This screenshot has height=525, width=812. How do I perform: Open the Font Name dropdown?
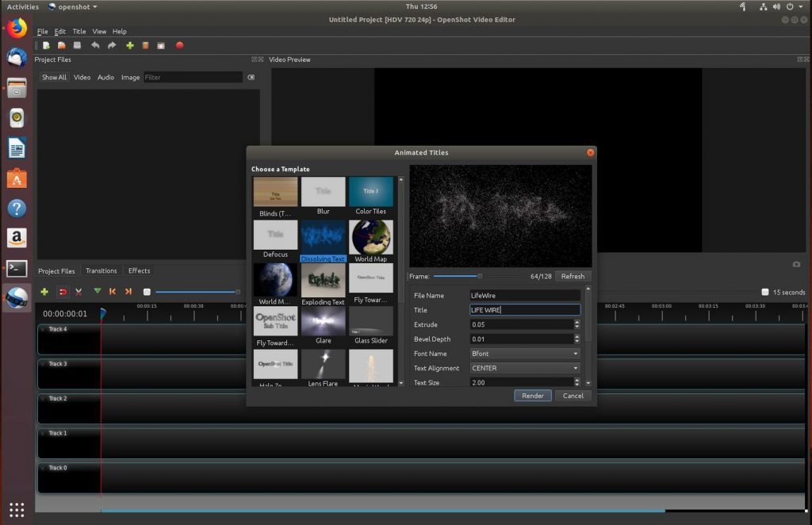pyautogui.click(x=524, y=354)
